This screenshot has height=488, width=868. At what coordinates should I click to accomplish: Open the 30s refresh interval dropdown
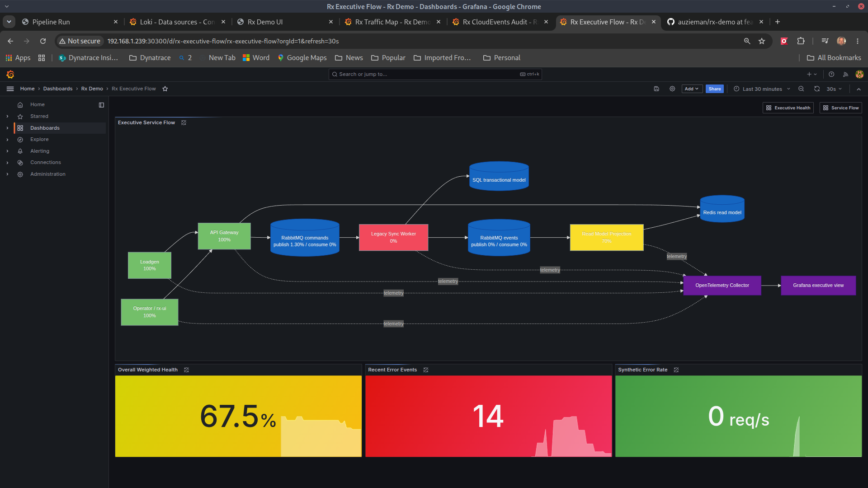pos(834,89)
